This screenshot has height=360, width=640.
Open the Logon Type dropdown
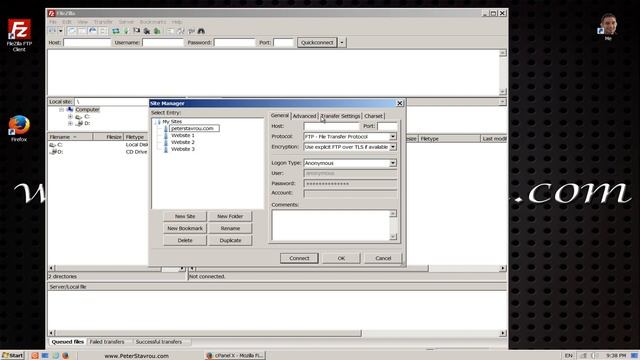pos(393,163)
